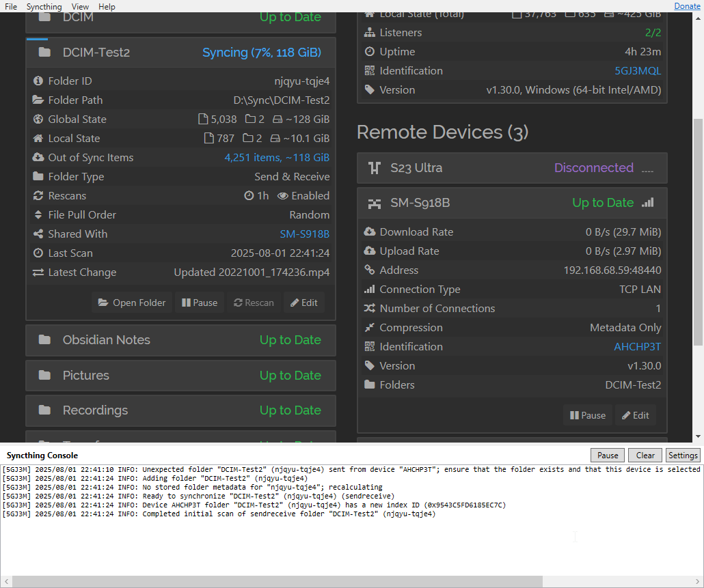Click the SM-S918B signal strength icon
Image resolution: width=704 pixels, height=588 pixels.
click(x=648, y=203)
